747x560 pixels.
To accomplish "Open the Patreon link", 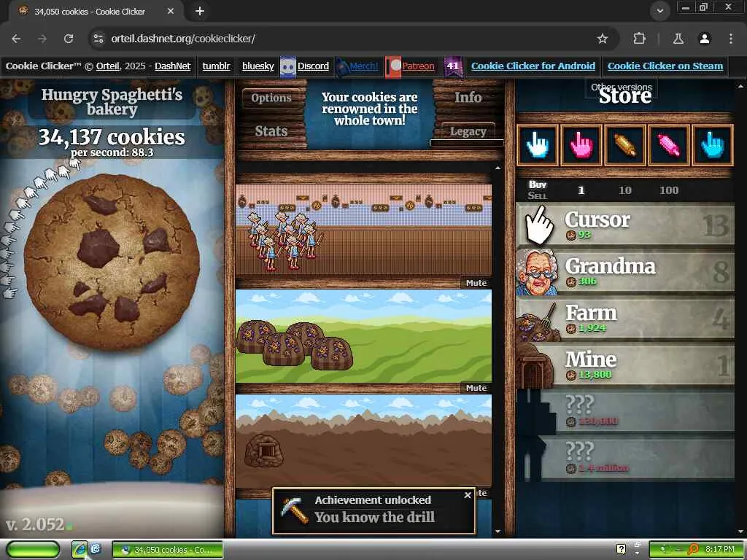I will click(x=418, y=66).
